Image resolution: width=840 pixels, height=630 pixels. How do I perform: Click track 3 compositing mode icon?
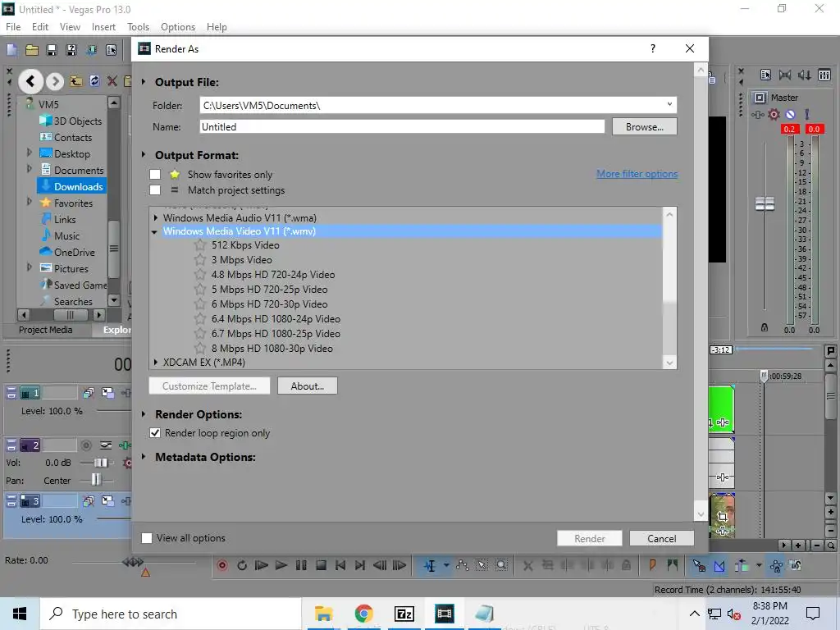(x=107, y=501)
